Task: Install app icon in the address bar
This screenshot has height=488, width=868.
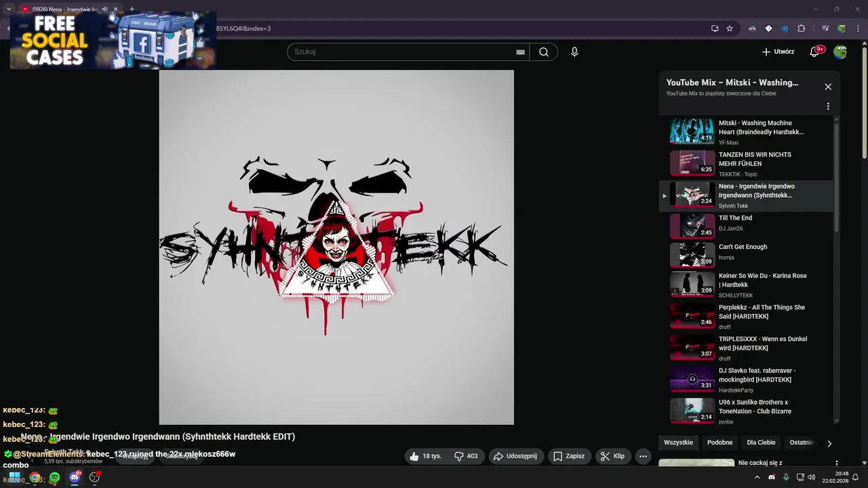Action: pyautogui.click(x=715, y=28)
